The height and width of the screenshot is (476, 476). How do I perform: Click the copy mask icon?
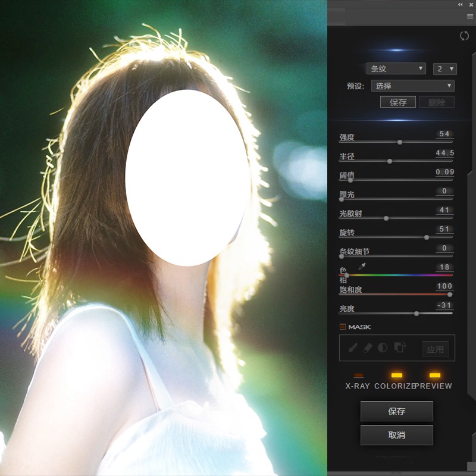click(400, 347)
